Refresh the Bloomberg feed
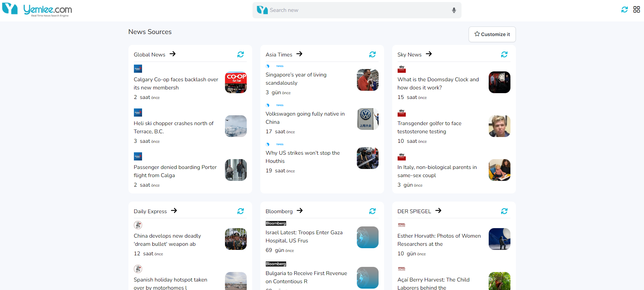The width and height of the screenshot is (644, 290). (x=372, y=211)
